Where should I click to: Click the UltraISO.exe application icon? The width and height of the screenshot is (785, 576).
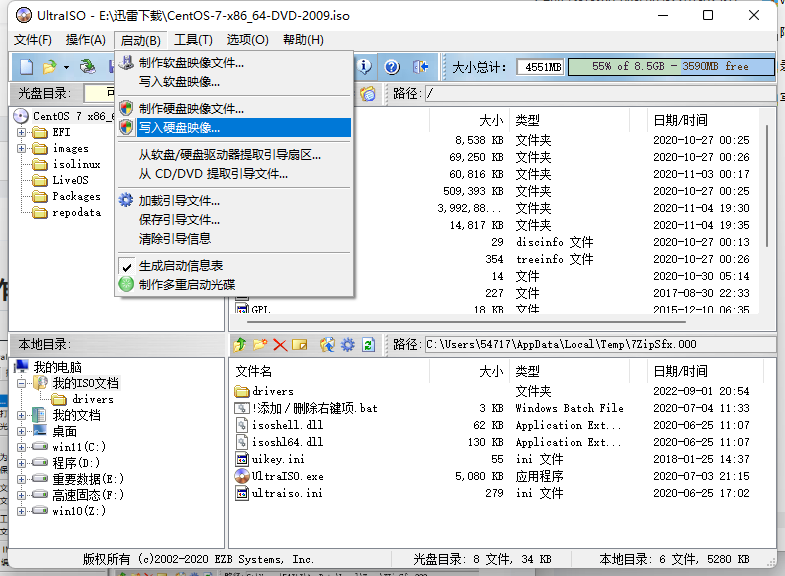(x=242, y=476)
